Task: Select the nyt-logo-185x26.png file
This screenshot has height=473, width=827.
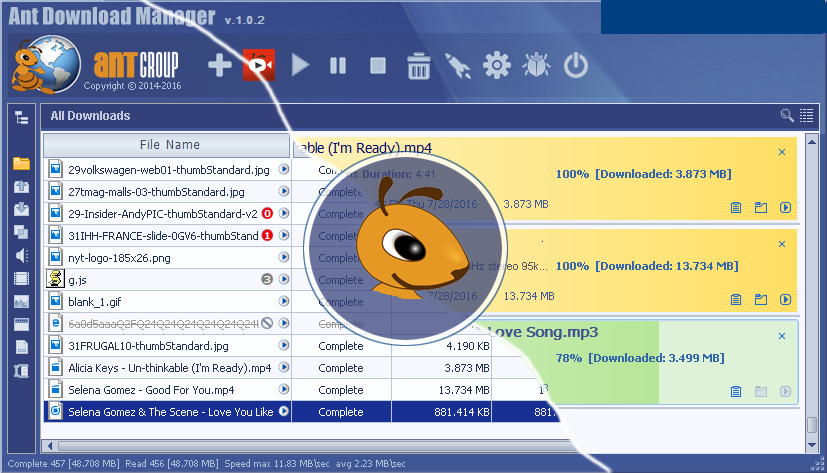Action: 168,257
